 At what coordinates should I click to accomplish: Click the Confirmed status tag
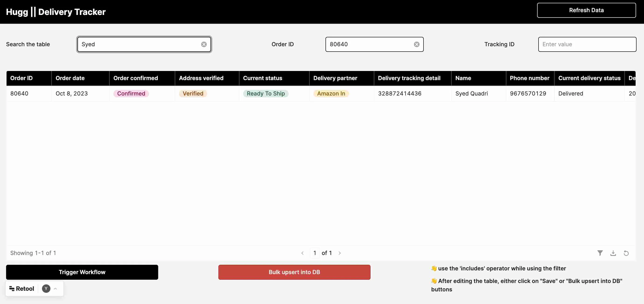click(131, 94)
